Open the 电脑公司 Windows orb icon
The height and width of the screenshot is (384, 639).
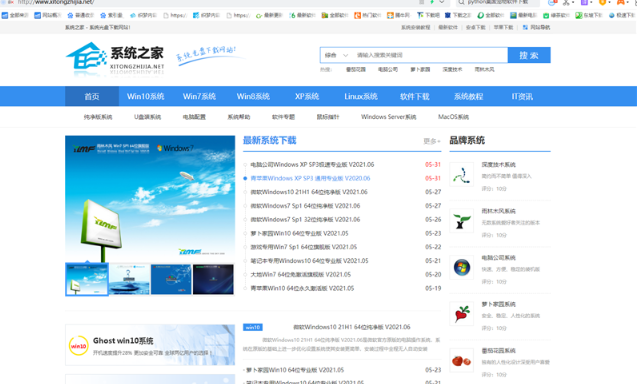(x=462, y=267)
